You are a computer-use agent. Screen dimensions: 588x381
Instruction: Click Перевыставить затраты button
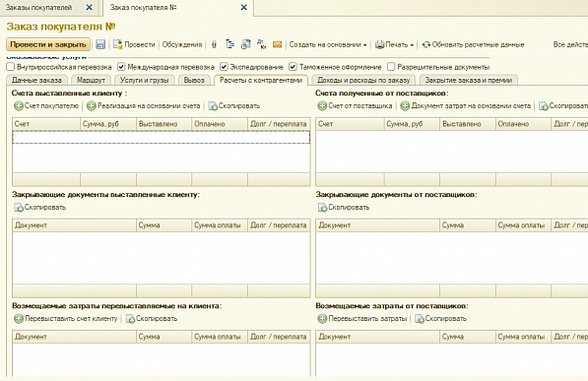tap(362, 318)
